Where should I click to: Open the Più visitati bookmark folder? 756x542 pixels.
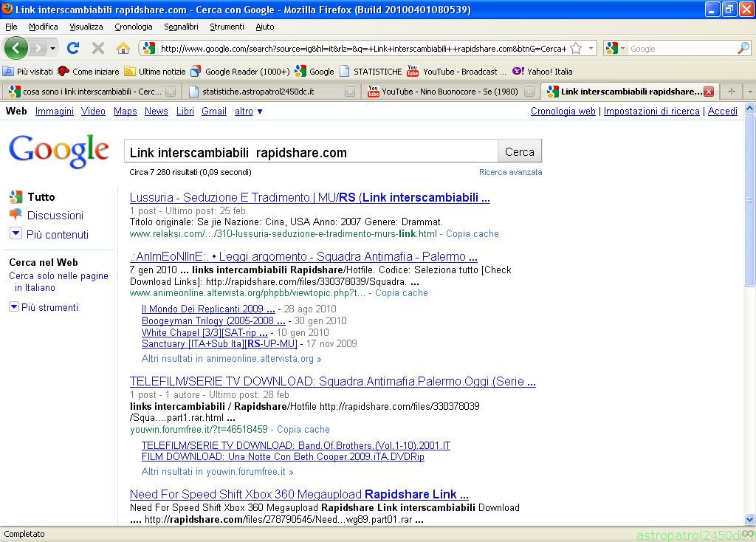pyautogui.click(x=28, y=72)
